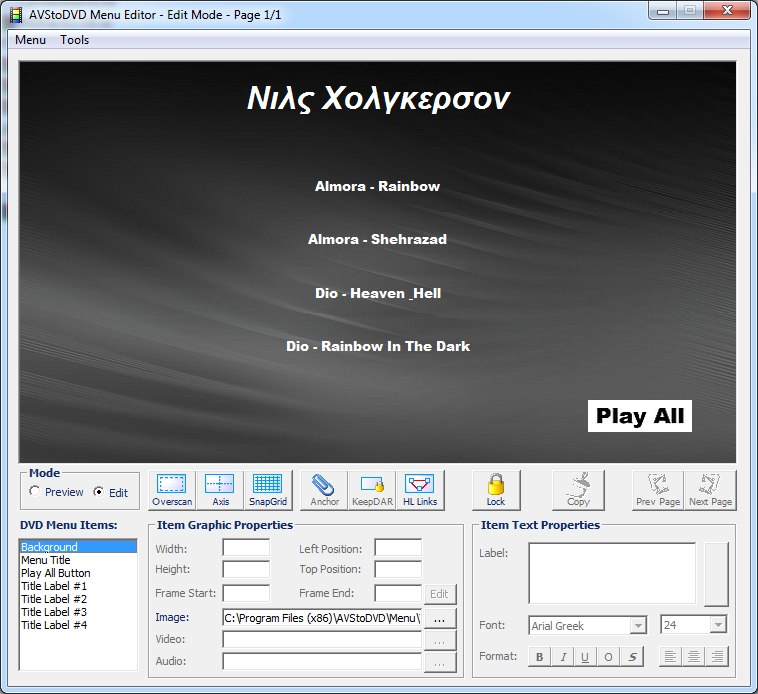Toggle the Overscan guide tool
The width and height of the screenshot is (758, 694).
coord(172,490)
